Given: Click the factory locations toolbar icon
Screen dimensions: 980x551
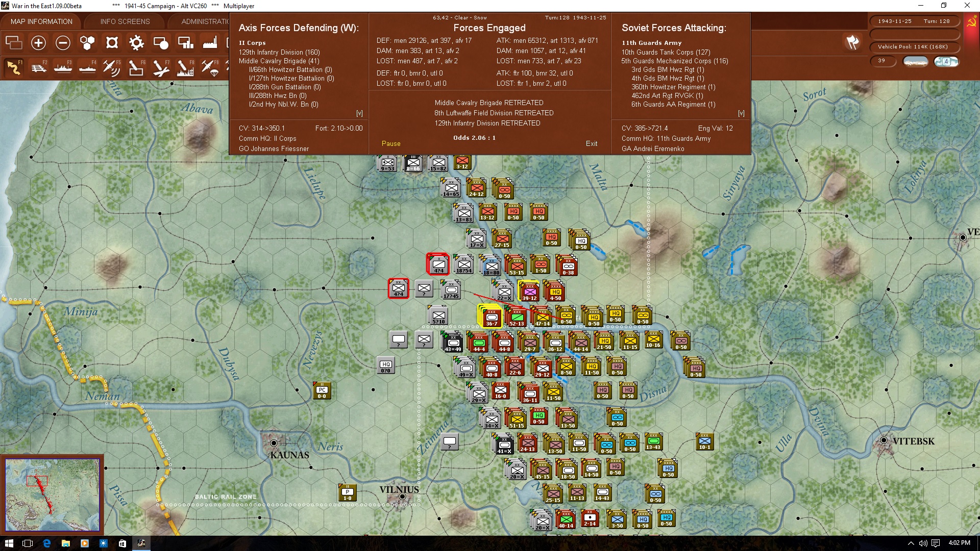Looking at the screenshot, I should click(210, 43).
